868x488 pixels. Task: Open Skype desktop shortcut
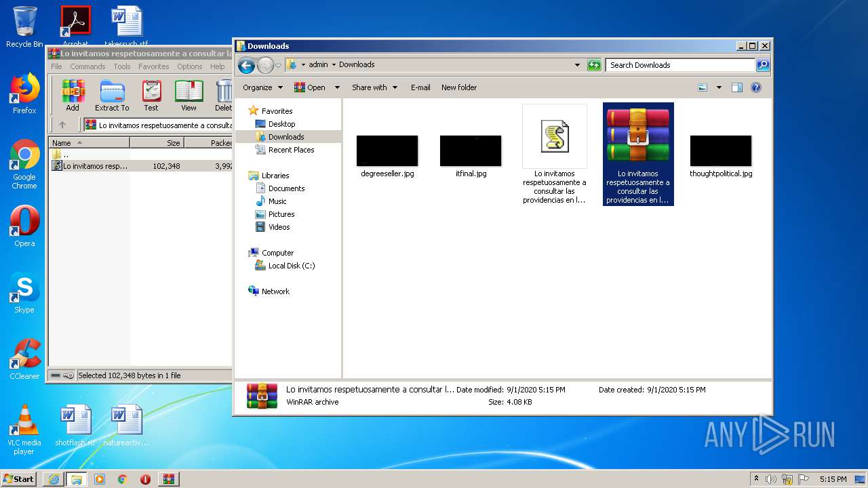pyautogui.click(x=24, y=293)
